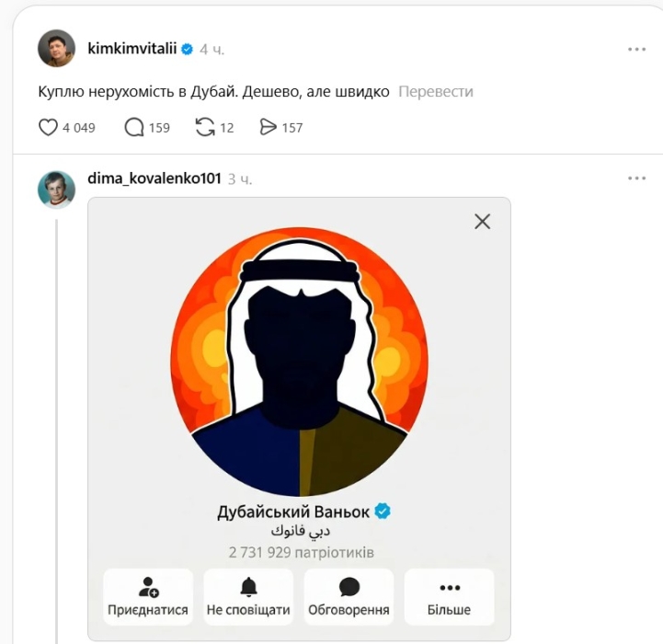Viewport: 663px width, 644px height.
Task: Open Обговорення discussion button
Action: coord(349,597)
